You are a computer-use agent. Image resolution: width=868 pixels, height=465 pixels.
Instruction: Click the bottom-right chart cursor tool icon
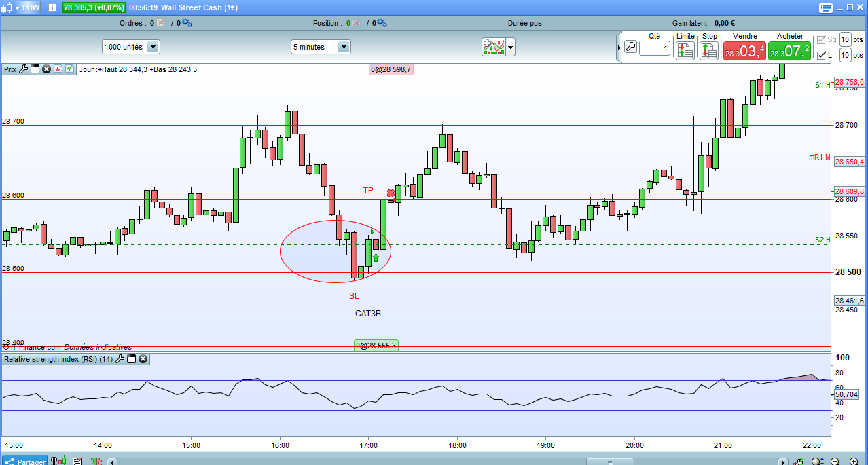pos(799,461)
